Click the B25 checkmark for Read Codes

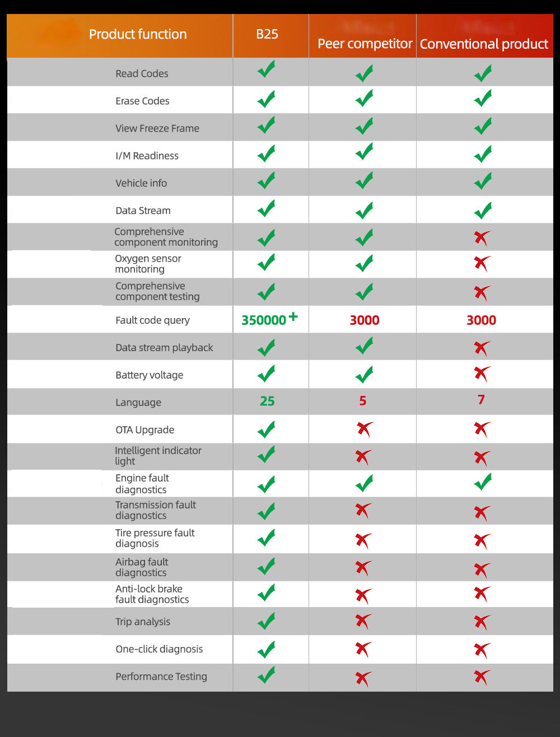[x=266, y=71]
